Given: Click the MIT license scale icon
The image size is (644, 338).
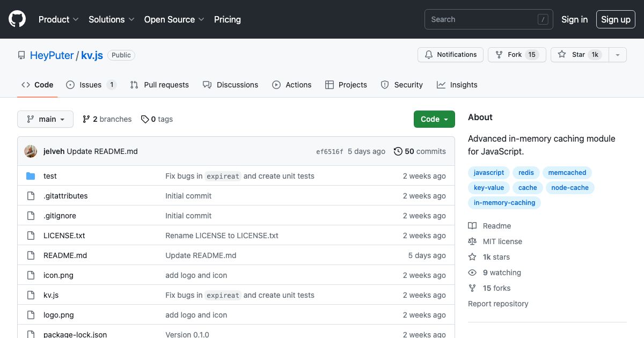Looking at the screenshot, I should [x=472, y=241].
